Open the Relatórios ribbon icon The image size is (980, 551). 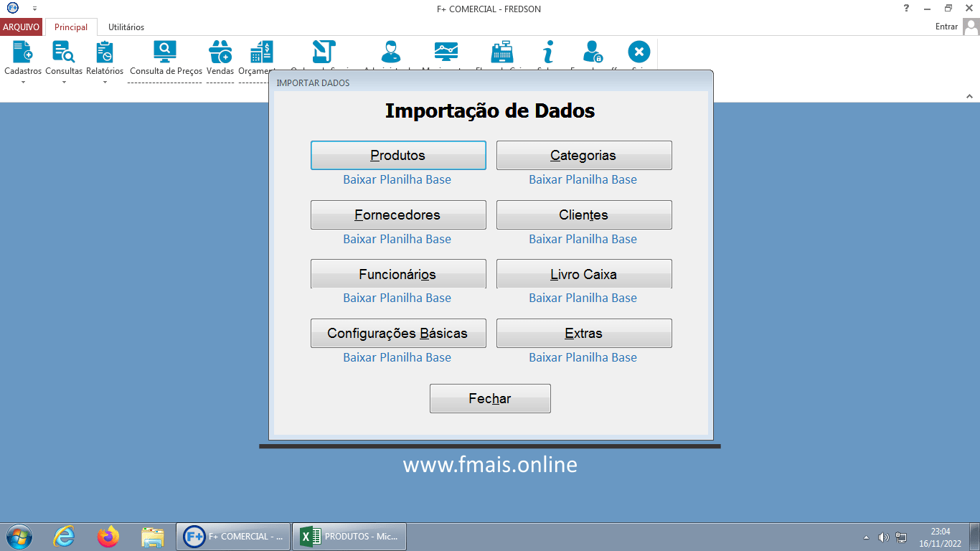coord(105,52)
